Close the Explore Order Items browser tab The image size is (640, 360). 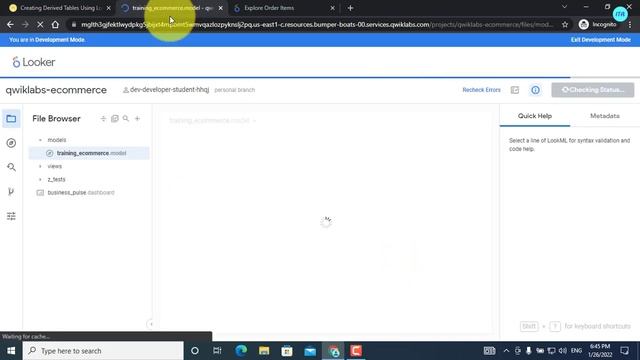pos(332,8)
